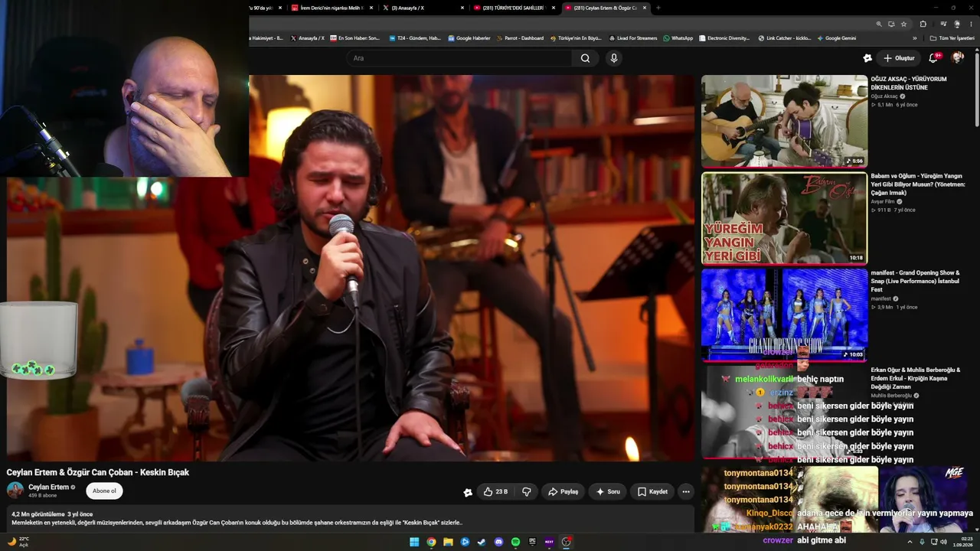This screenshot has height=551, width=980.
Task: Open the Oğuz Aksaç channel name link
Action: coord(884,96)
